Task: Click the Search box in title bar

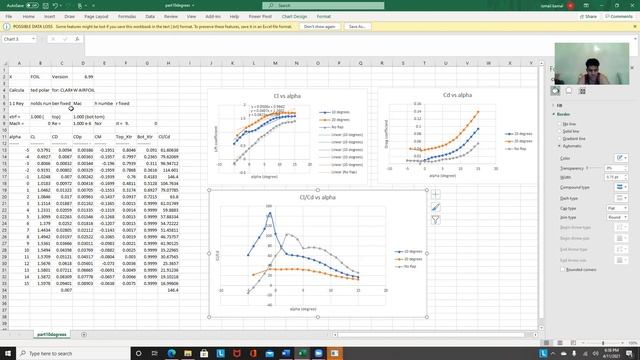Action: [323, 6]
